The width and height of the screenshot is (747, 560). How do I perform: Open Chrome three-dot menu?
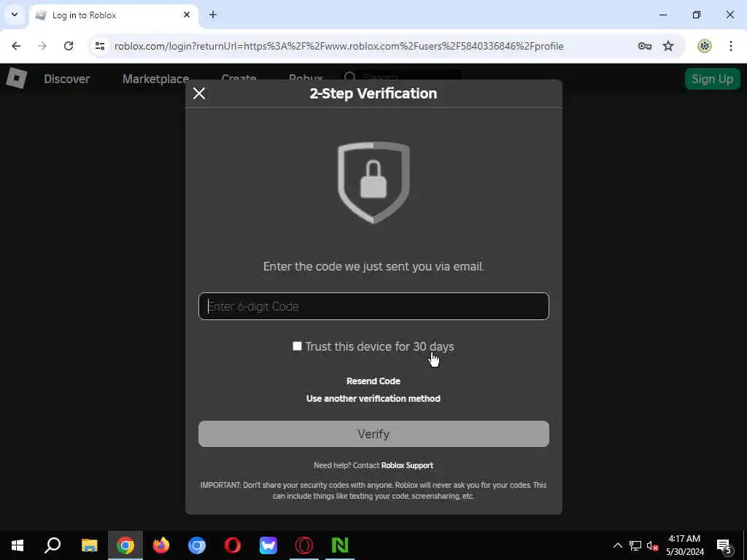coord(731,46)
